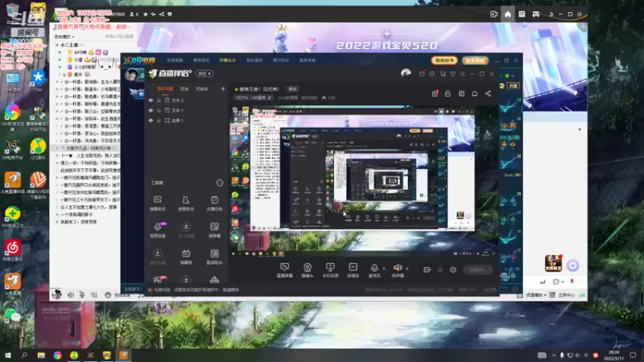The height and width of the screenshot is (362, 644).
Task: Click the stream status button right of the gear
Action: pos(477,270)
